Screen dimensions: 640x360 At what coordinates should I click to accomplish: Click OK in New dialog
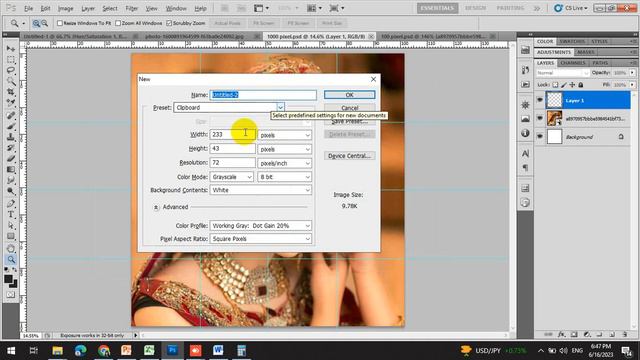(x=349, y=95)
